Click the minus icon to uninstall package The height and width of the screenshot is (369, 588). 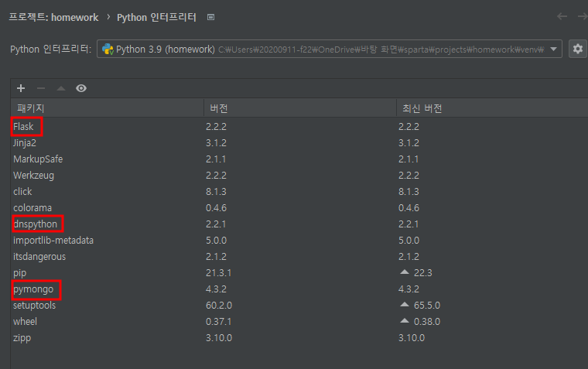click(x=41, y=88)
